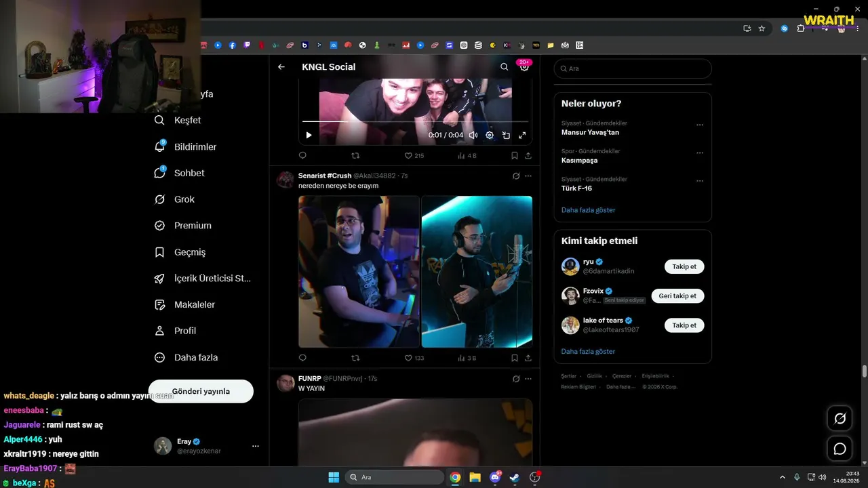868x488 pixels.
Task: Open Makaleler in the sidebar
Action: [185, 305]
